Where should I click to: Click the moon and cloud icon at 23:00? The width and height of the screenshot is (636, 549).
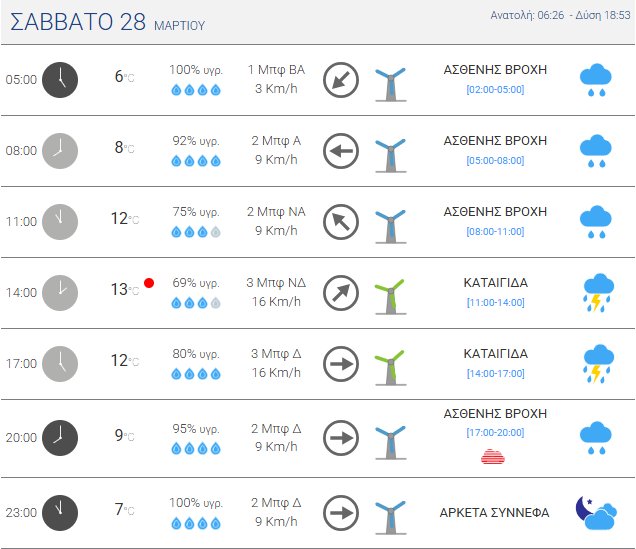coord(596,513)
